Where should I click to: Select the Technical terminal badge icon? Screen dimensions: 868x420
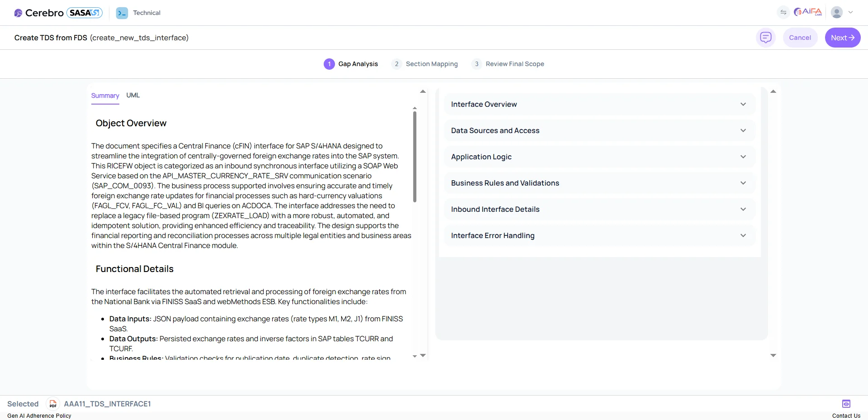coord(121,13)
